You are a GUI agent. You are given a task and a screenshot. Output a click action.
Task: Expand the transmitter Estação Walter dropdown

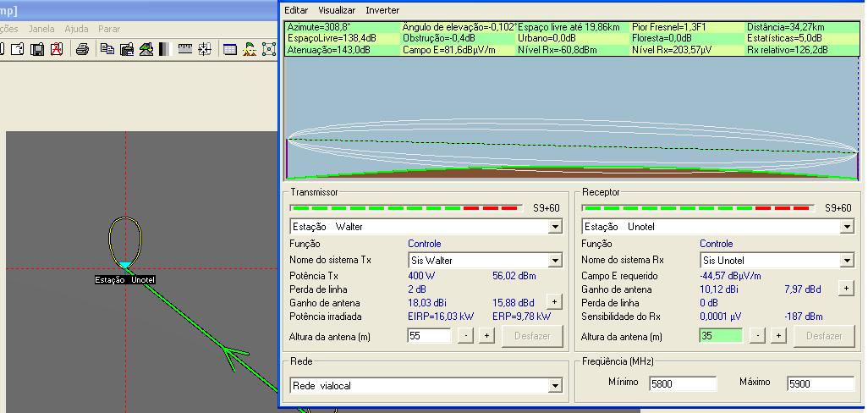(x=555, y=227)
